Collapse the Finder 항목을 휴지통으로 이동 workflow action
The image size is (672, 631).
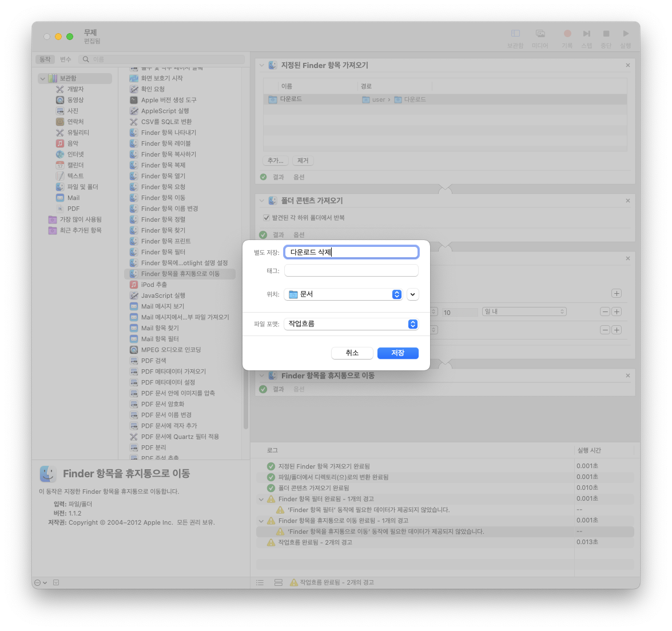pos(261,376)
